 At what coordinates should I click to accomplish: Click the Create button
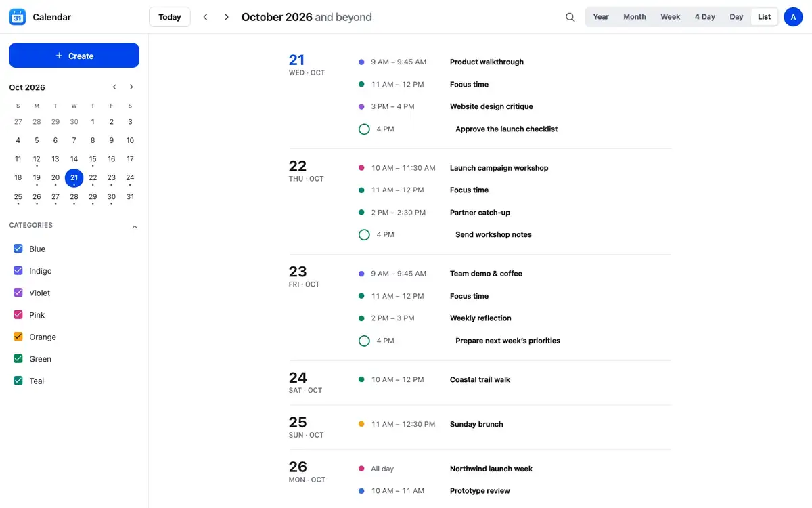tap(74, 56)
